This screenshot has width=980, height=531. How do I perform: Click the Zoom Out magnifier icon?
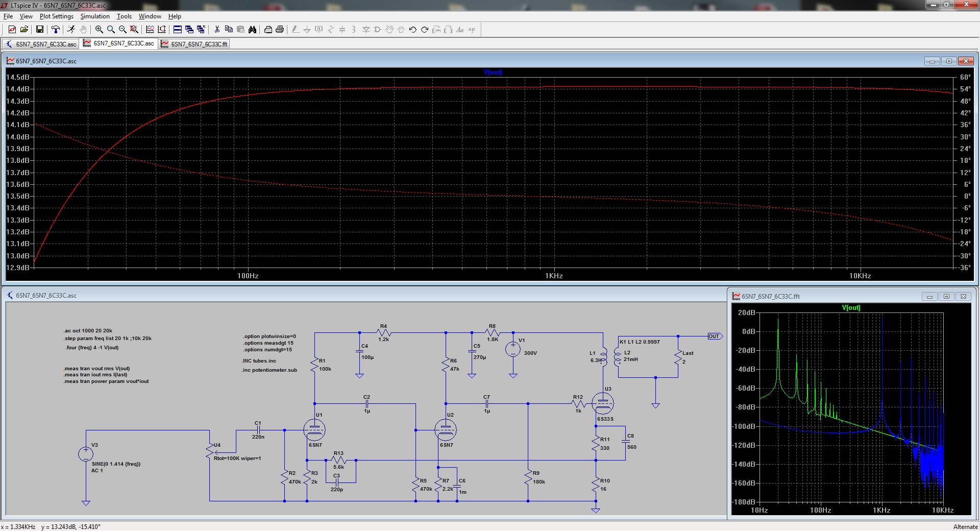pyautogui.click(x=122, y=30)
